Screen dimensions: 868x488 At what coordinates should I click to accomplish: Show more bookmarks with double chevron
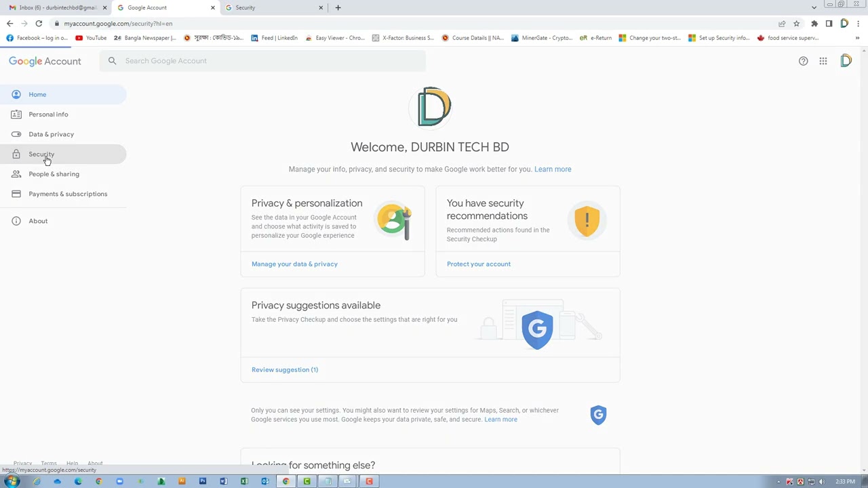(x=857, y=38)
